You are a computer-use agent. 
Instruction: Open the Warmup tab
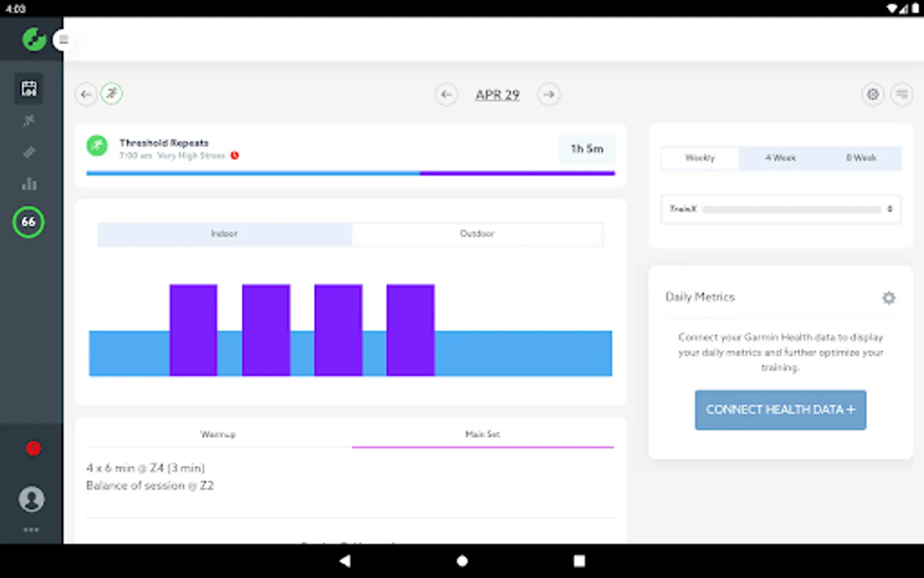coord(218,434)
